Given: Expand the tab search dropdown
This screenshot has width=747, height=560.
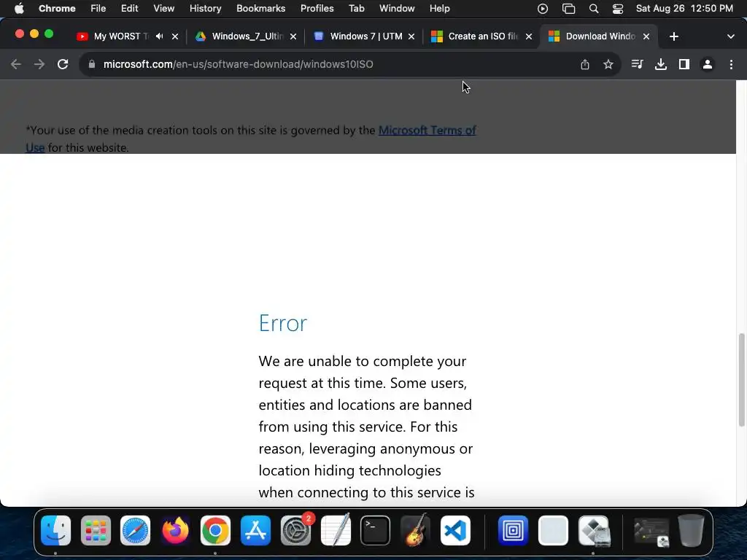Looking at the screenshot, I should click(731, 36).
